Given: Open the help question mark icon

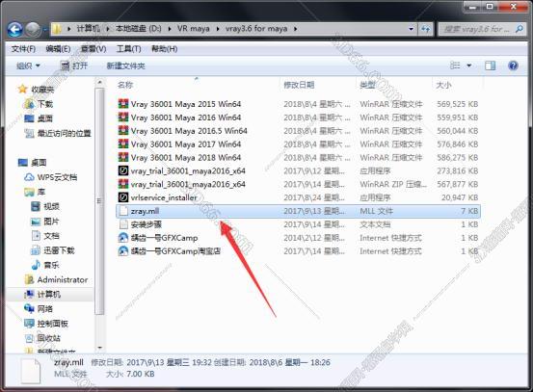Looking at the screenshot, I should click(x=513, y=65).
